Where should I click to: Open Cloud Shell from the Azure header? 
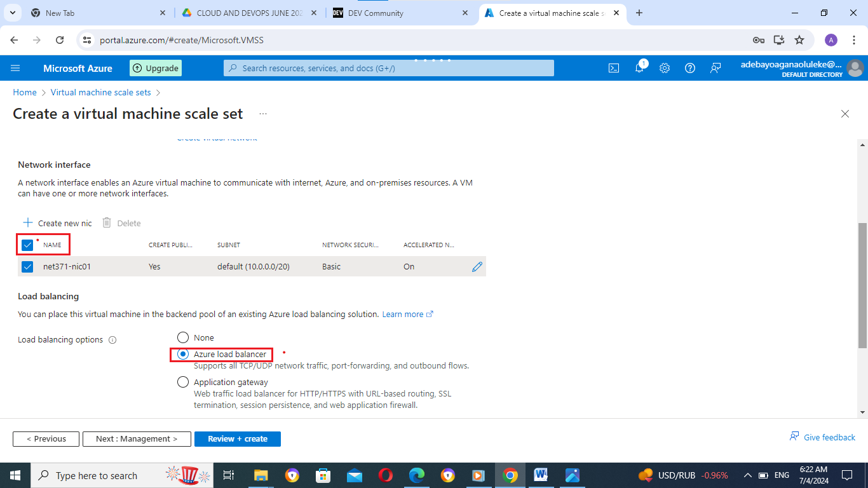[x=614, y=68]
